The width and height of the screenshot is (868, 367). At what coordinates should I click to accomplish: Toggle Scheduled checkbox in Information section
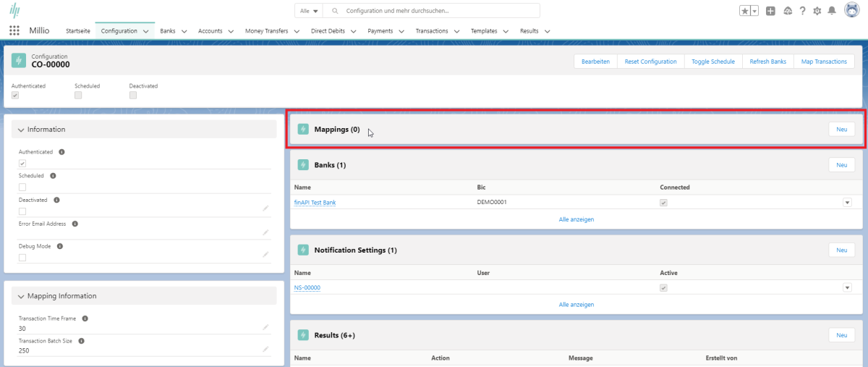pos(22,187)
